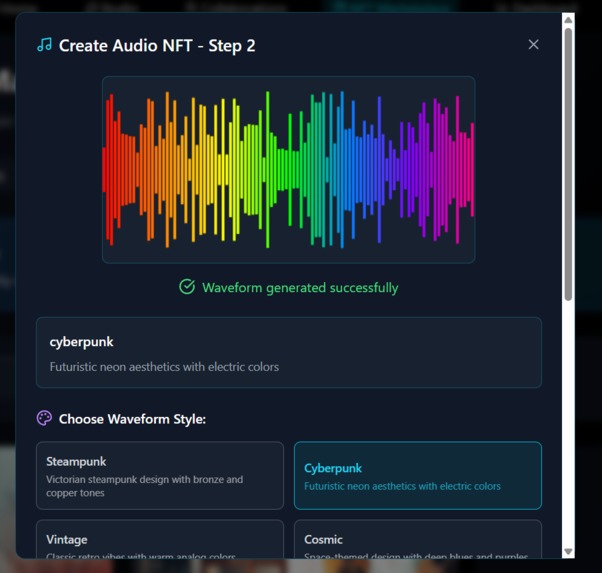Click 'Victorian steampunk design with bronze' description

144,486
